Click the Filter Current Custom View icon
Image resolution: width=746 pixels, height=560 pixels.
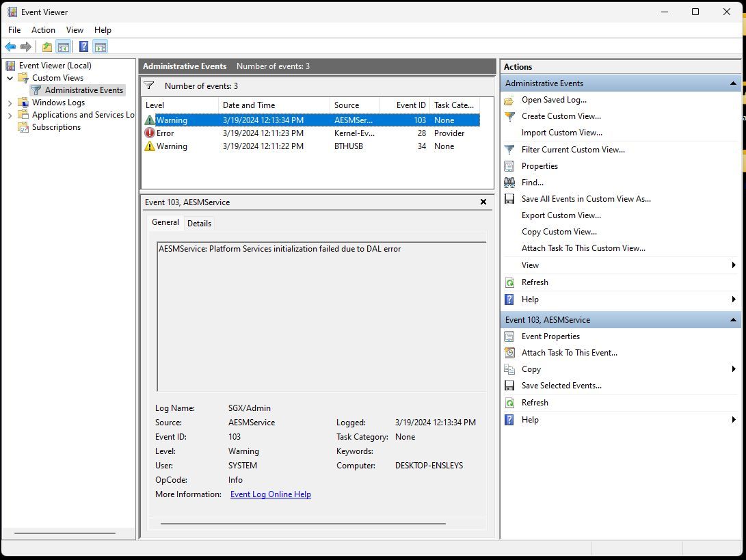(x=509, y=149)
